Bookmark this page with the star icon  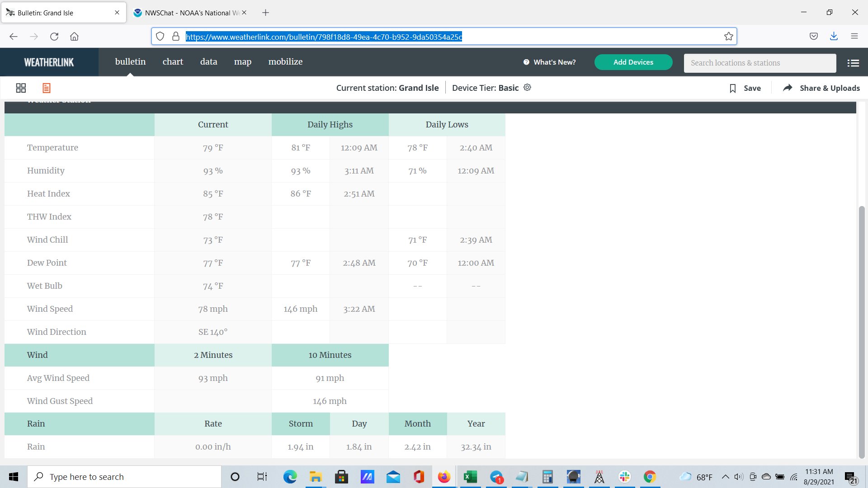tap(728, 37)
